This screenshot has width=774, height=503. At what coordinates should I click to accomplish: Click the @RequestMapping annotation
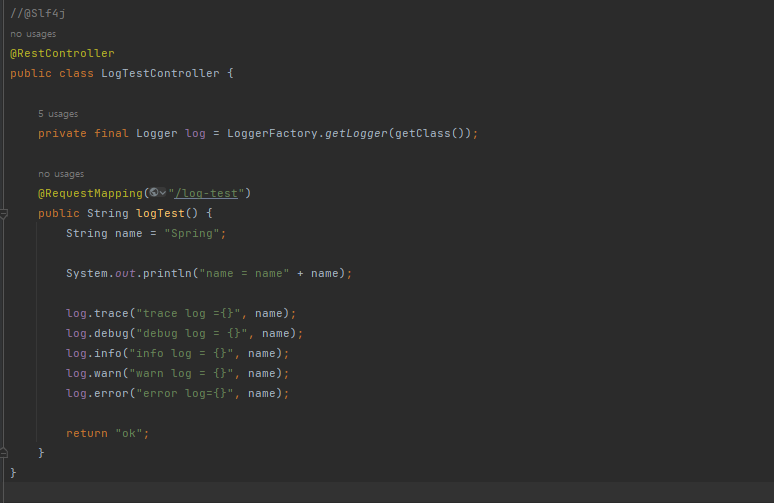coord(90,193)
